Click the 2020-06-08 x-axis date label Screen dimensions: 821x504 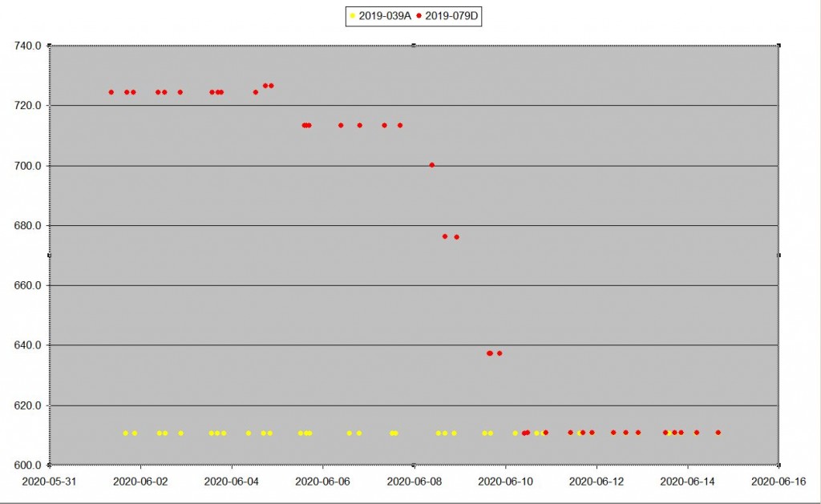(414, 481)
